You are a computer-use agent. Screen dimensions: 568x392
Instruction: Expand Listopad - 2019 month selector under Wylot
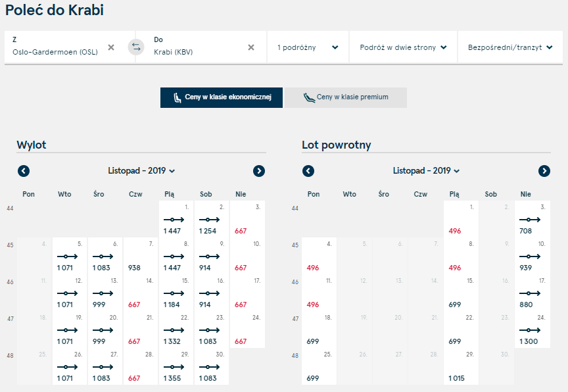click(x=141, y=170)
